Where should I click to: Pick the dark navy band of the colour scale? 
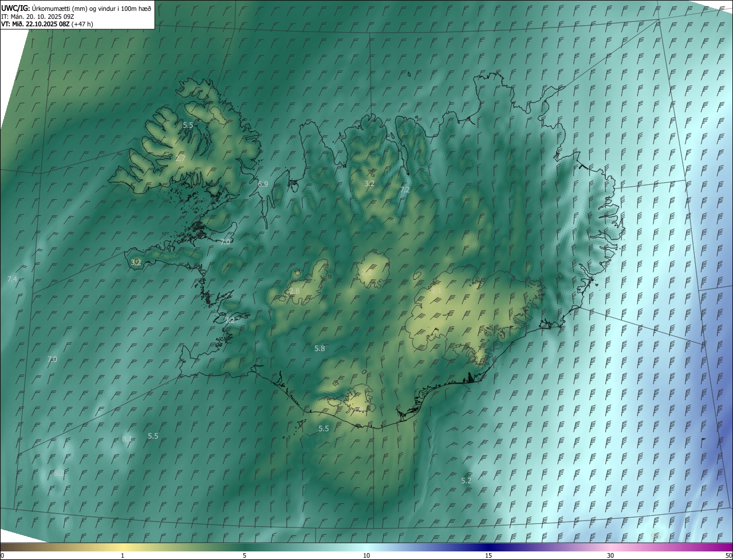coord(488,547)
